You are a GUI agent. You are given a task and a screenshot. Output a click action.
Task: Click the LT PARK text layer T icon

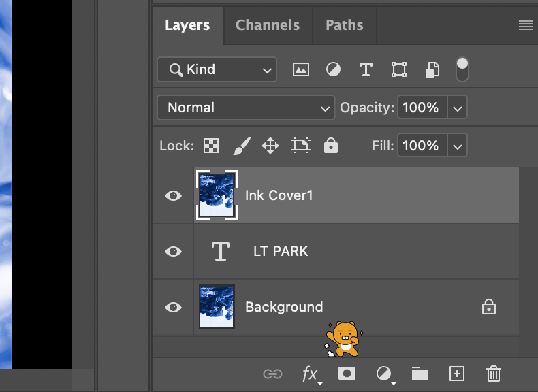(220, 251)
